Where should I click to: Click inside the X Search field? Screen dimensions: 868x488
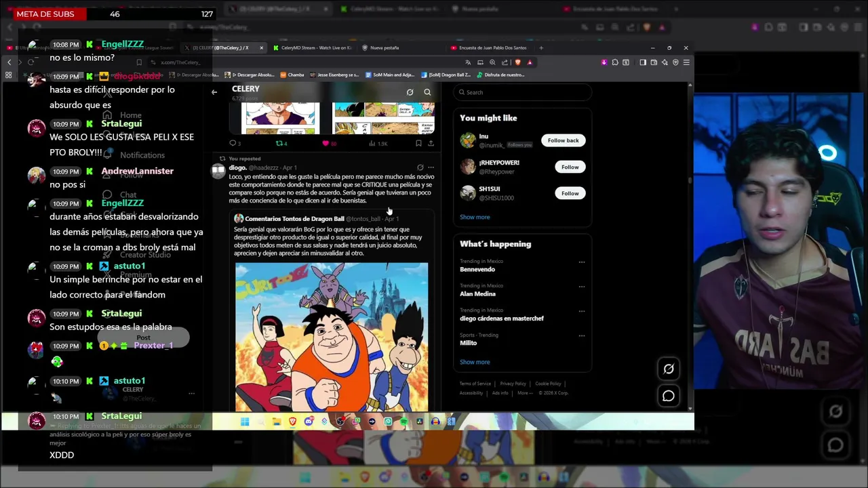(522, 92)
